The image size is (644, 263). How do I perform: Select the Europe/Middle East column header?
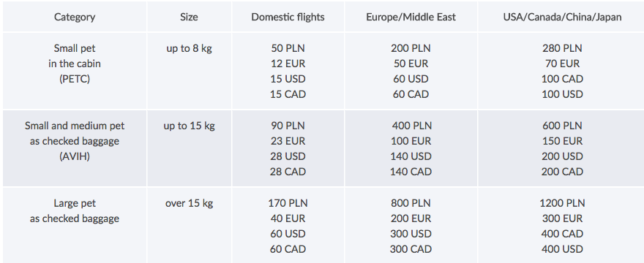pyautogui.click(x=411, y=18)
